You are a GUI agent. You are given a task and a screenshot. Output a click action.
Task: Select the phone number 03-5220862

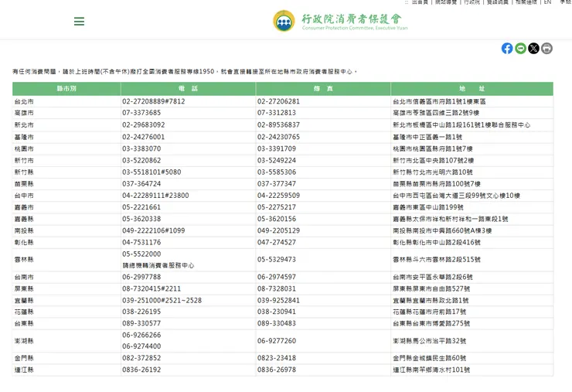coord(141,161)
